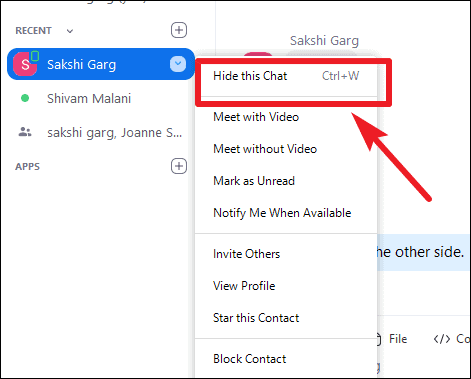Add a new chat beside RECENT
This screenshot has height=379, width=471.
point(179,30)
